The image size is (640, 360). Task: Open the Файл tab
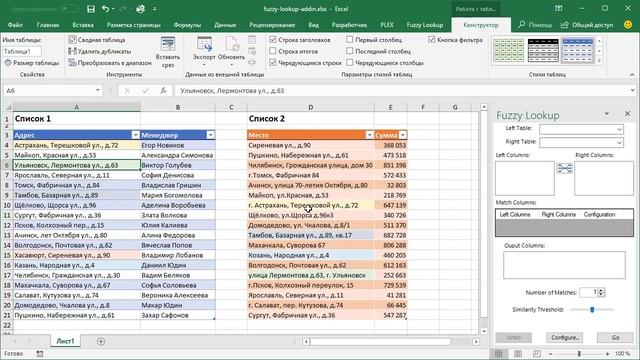point(15,25)
